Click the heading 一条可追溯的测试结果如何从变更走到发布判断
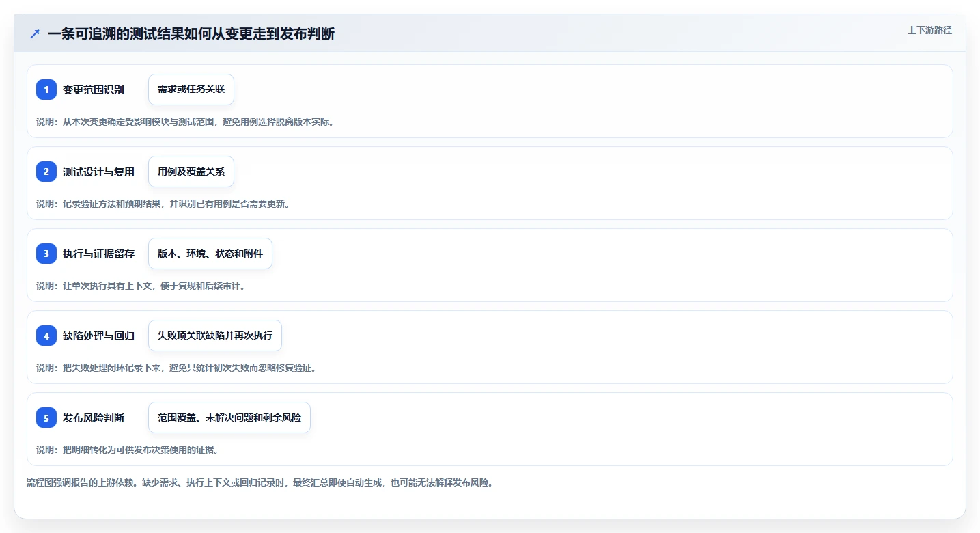 [x=191, y=33]
